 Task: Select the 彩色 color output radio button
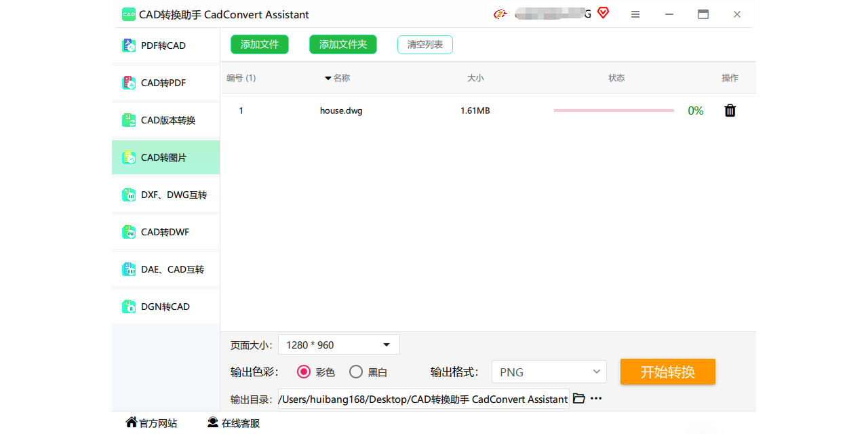click(304, 372)
